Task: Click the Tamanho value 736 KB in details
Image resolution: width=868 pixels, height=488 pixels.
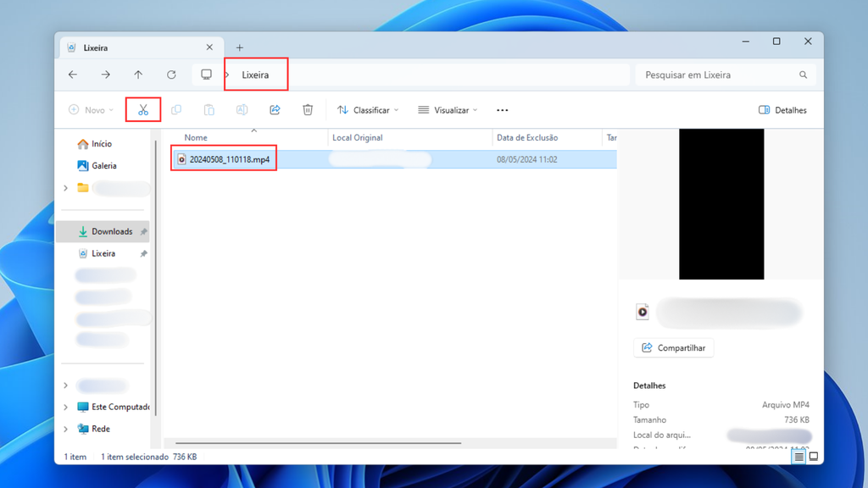Action: tap(797, 420)
